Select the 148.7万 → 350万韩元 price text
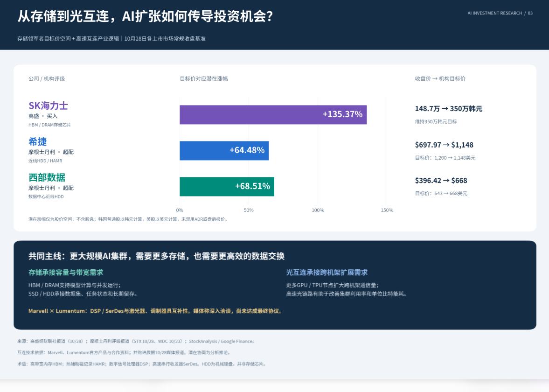The height and width of the screenshot is (392, 549). coord(449,109)
